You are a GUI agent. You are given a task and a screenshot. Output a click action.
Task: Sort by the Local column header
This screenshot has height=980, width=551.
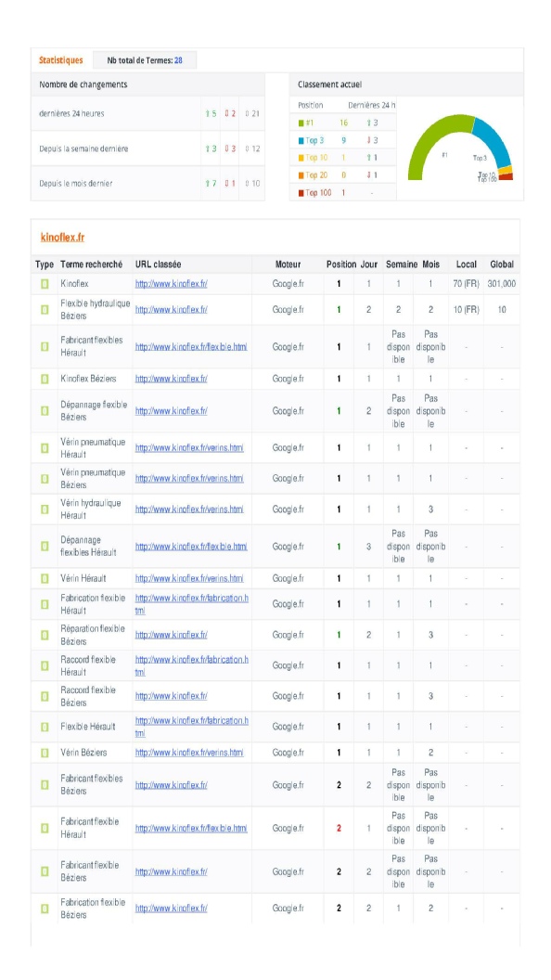pos(467,265)
